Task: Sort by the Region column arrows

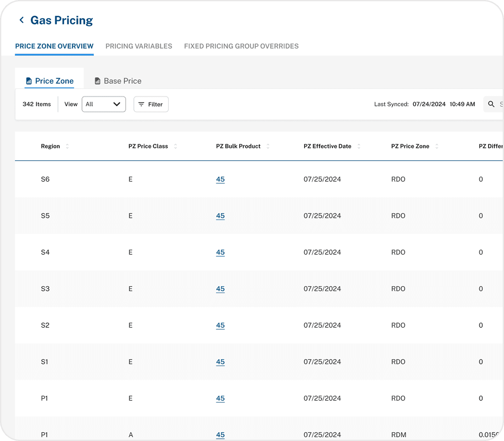Action: [x=67, y=146]
